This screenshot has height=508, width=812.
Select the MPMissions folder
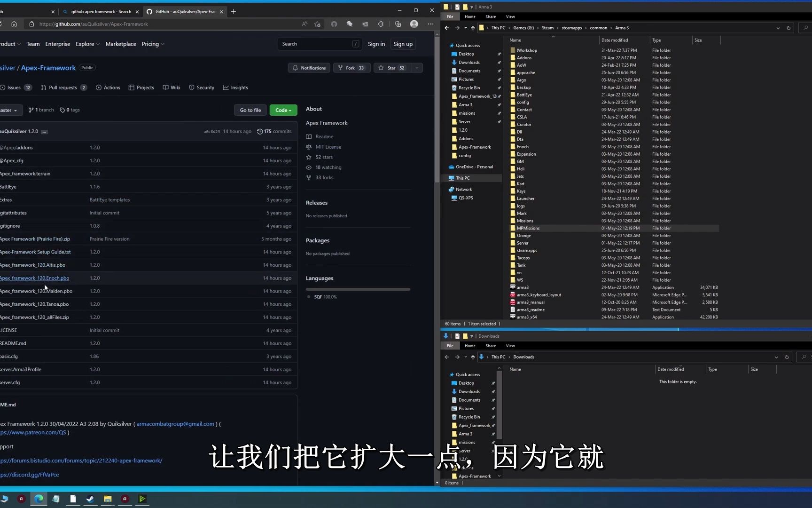click(x=614, y=228)
